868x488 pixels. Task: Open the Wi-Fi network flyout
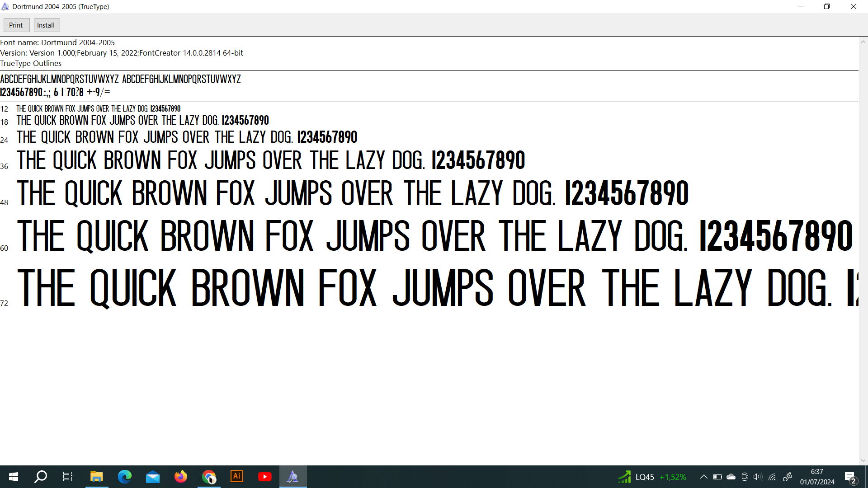772,477
